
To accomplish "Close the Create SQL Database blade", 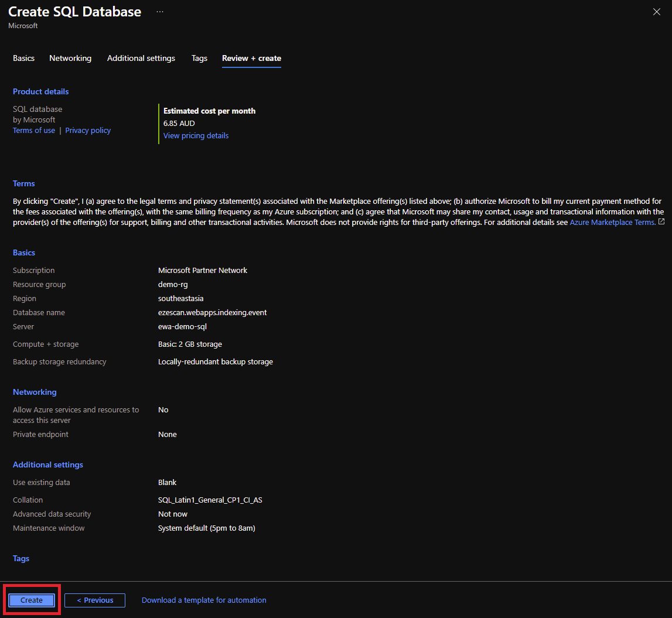I will pos(656,12).
